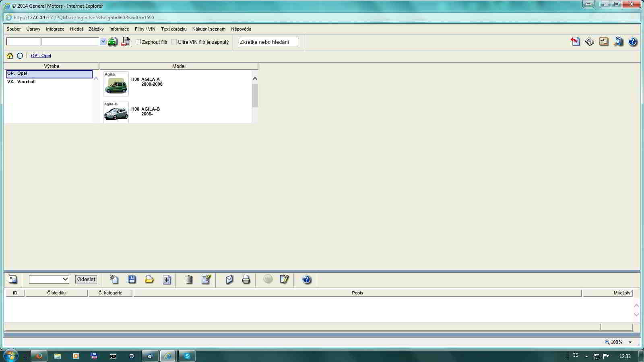Click the Zkratka nebo hledání search field
This screenshot has width=644, height=362.
[x=268, y=42]
